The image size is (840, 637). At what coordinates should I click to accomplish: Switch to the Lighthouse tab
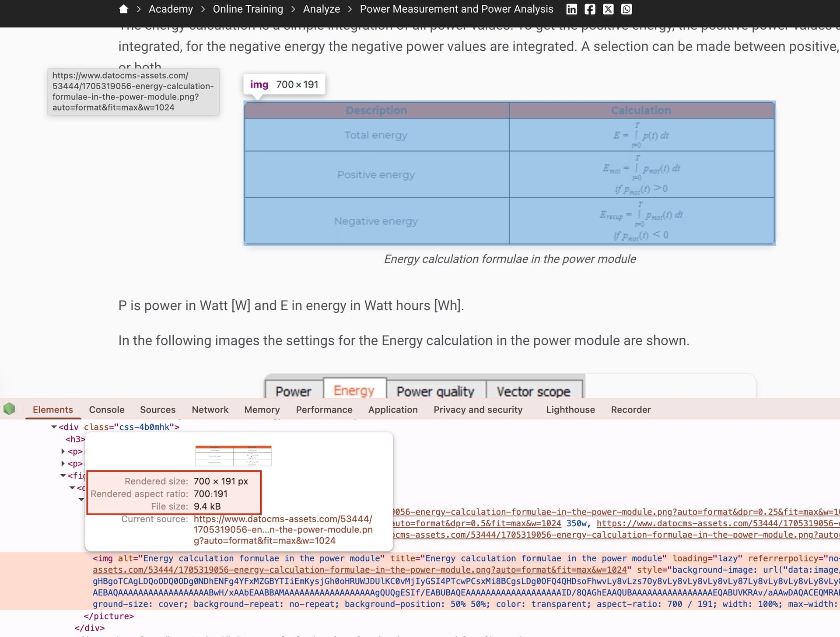click(x=570, y=409)
